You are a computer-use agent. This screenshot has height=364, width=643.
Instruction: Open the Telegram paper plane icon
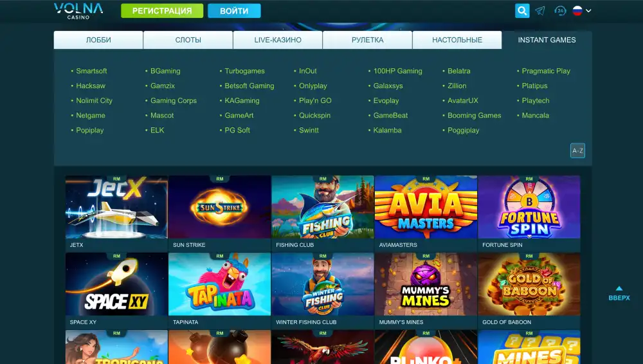tap(540, 11)
